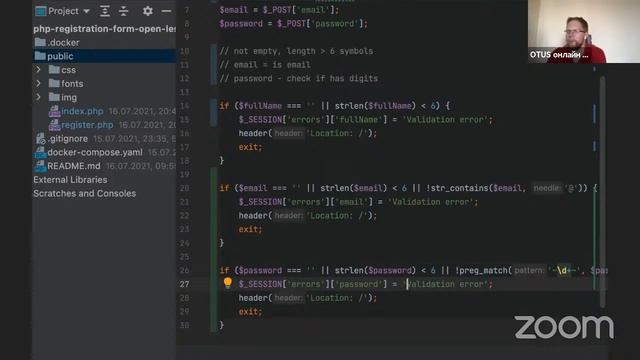This screenshot has width=640, height=360.
Task: Click the exit statement on line 29
Action: (x=250, y=312)
